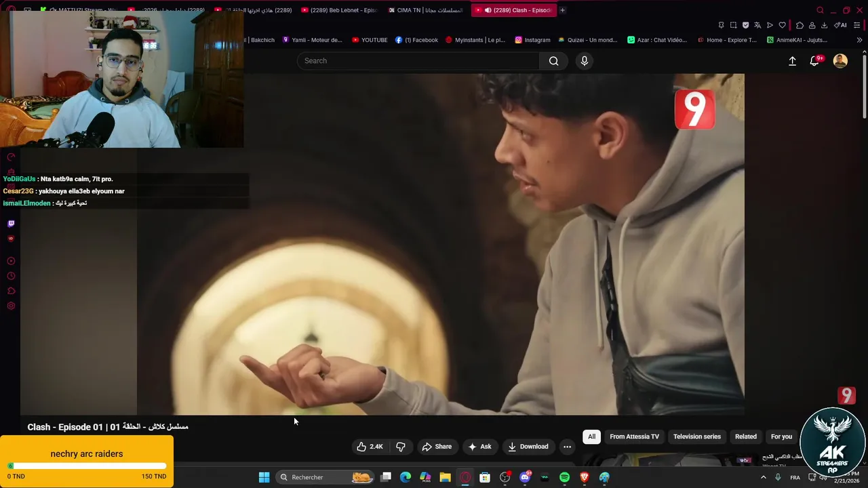Open the YouTube account avatar menu

tap(840, 61)
